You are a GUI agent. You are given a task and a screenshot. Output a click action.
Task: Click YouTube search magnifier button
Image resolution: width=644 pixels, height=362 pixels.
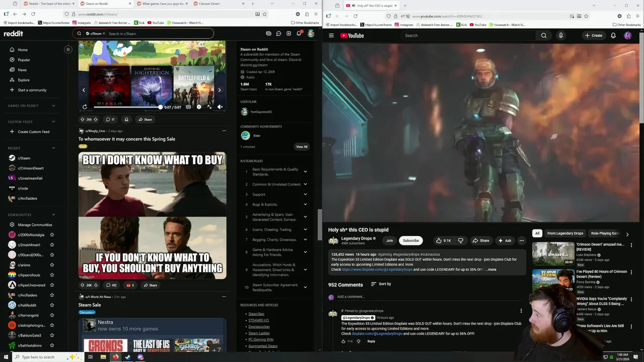543,36
